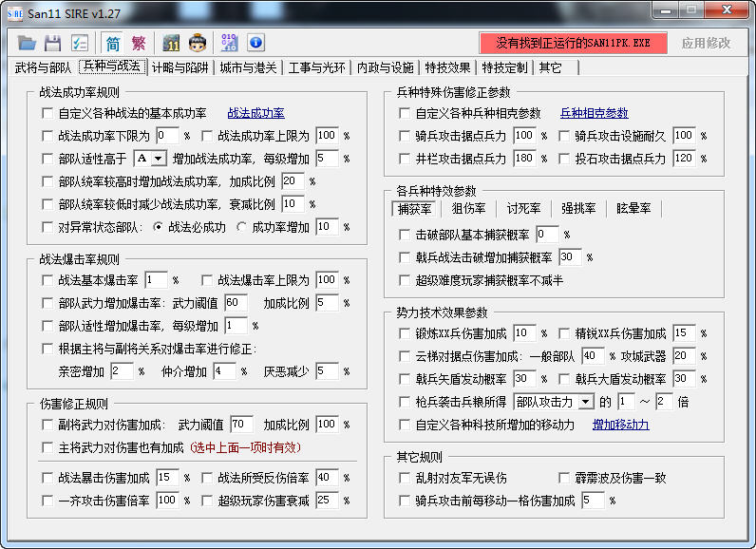
Task: Enable 自定义各种战法的基本成功率 checkbox
Action: [47, 113]
